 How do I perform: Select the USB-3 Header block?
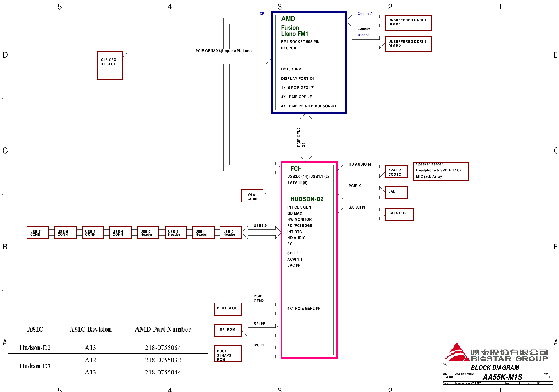tap(148, 233)
